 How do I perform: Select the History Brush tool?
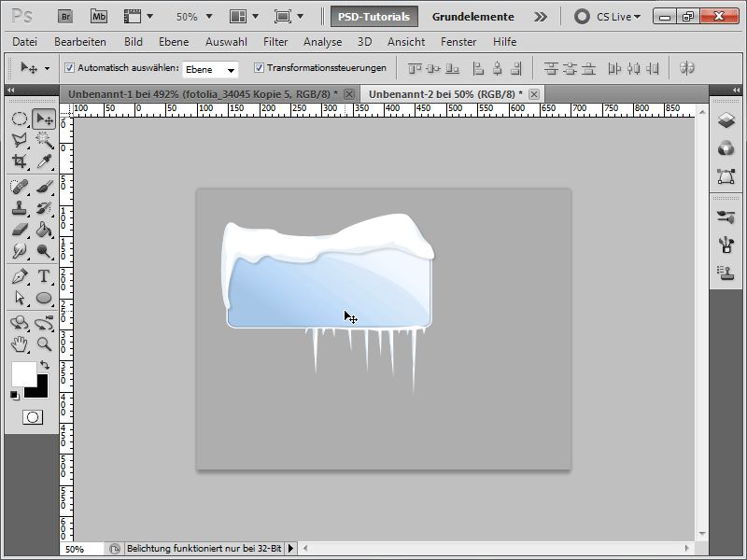point(44,208)
